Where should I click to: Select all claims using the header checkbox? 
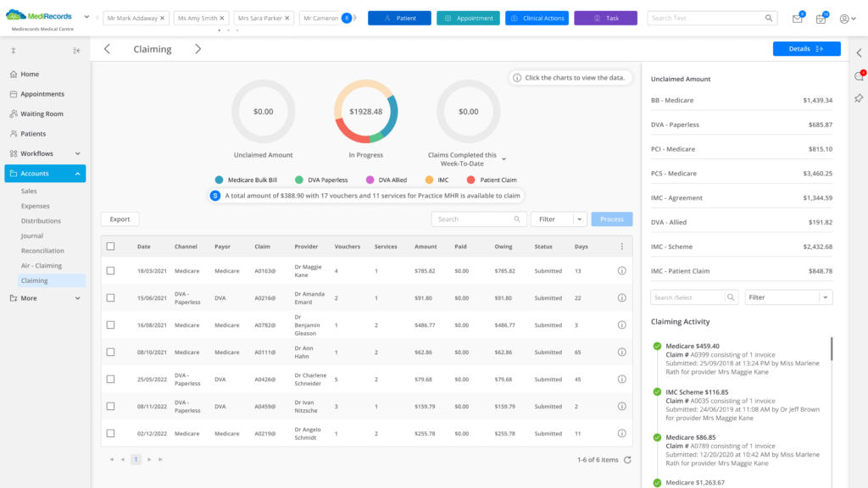tap(110, 246)
